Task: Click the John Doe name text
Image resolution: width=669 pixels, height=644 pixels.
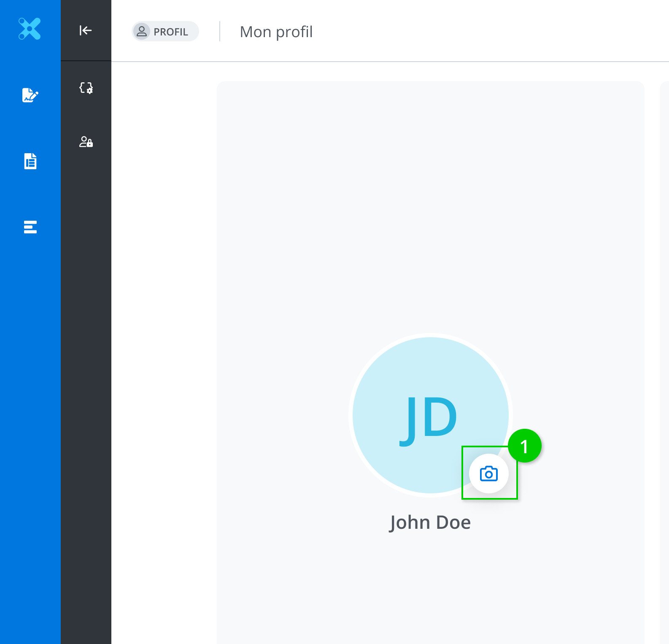Action: click(430, 522)
